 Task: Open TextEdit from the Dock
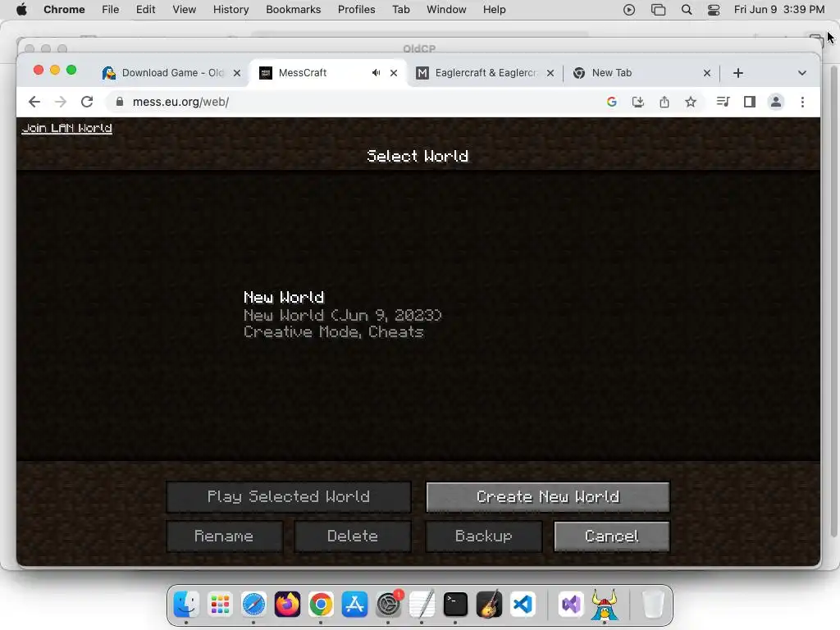tap(422, 605)
